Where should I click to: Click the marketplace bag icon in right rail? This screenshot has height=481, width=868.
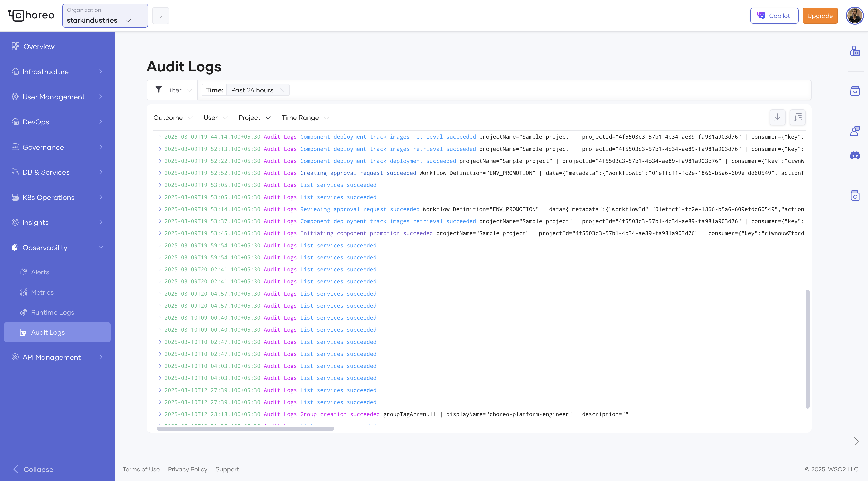[x=855, y=91]
